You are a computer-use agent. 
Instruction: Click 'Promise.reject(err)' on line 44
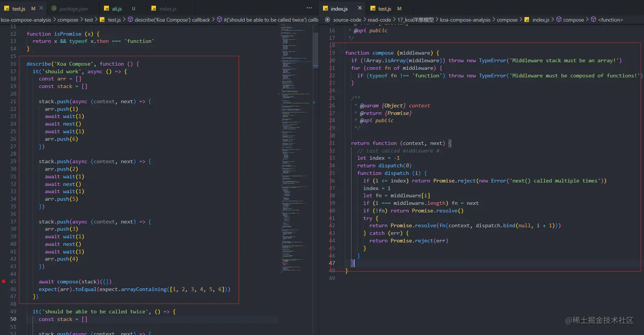420,241
